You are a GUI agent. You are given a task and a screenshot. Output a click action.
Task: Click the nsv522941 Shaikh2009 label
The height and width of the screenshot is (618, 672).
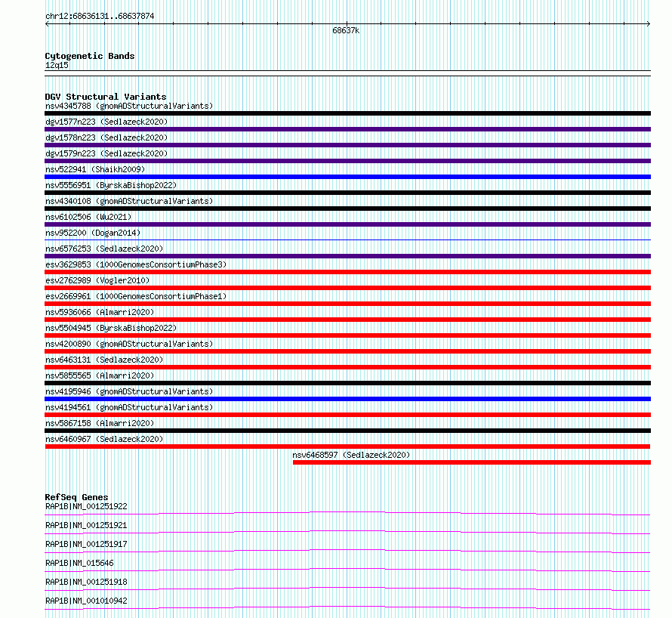click(95, 169)
